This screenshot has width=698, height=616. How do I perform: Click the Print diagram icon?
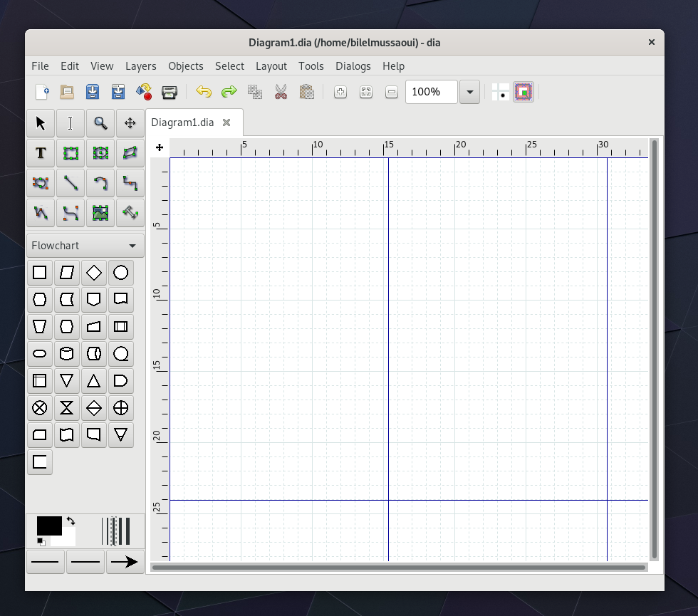169,92
